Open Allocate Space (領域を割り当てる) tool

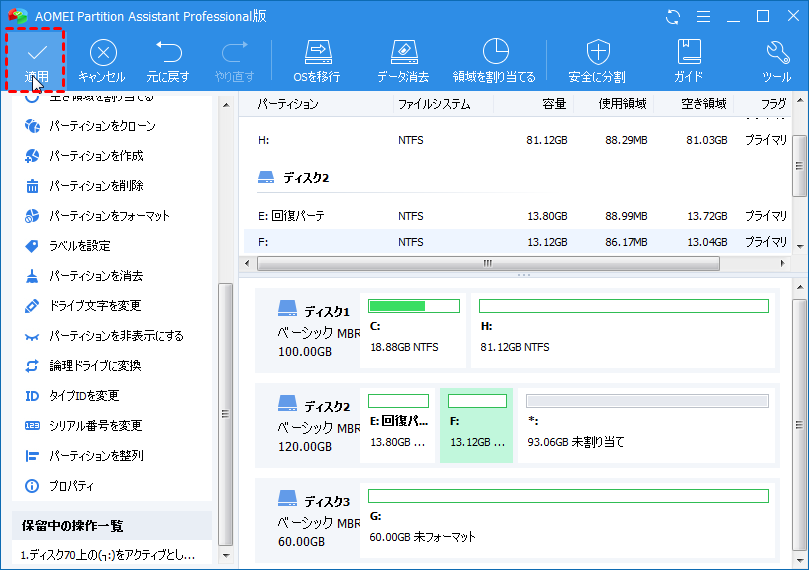coord(494,61)
